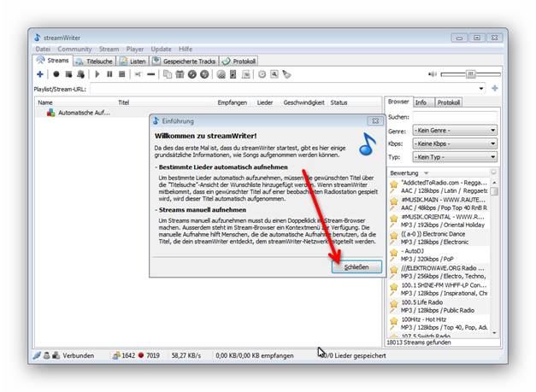536x392 pixels.
Task: Click the plus icon beside the URL field
Action: 495,89
